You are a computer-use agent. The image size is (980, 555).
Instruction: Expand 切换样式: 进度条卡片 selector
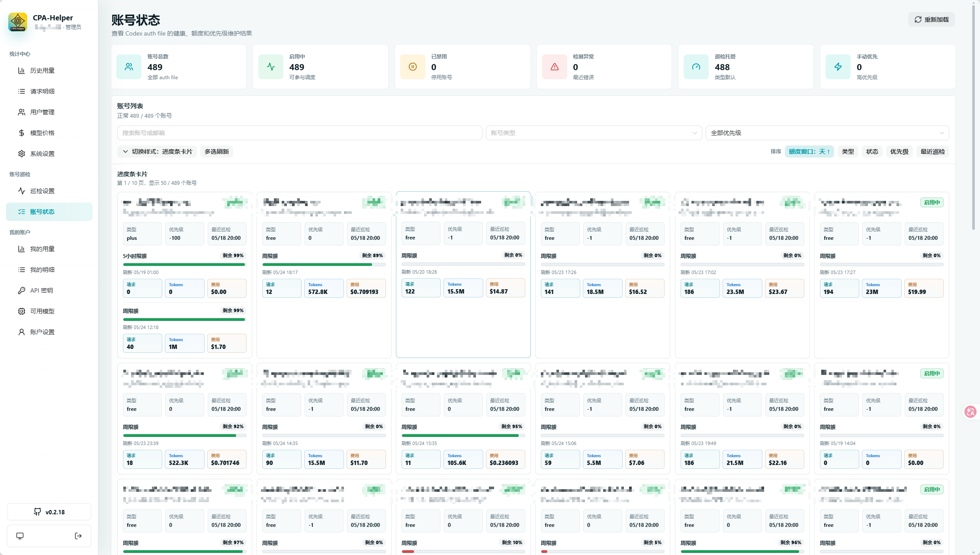(x=157, y=152)
